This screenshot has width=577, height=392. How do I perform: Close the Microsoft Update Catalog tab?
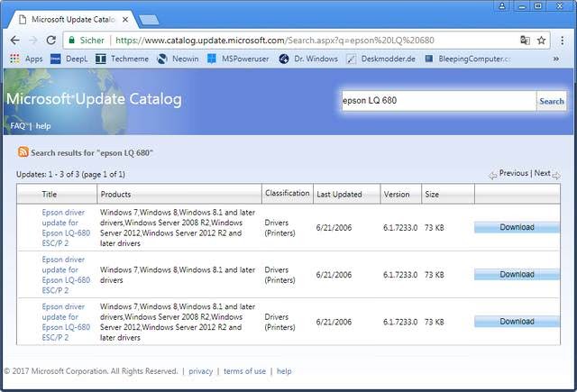coord(125,20)
